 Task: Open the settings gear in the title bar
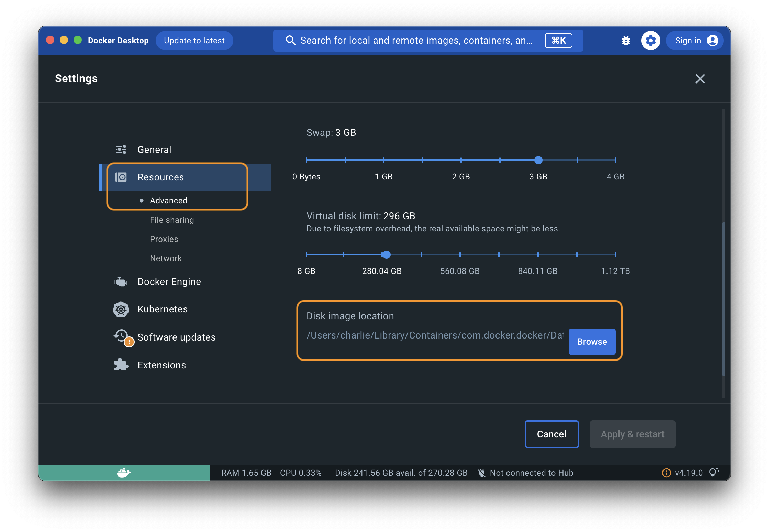coord(650,40)
